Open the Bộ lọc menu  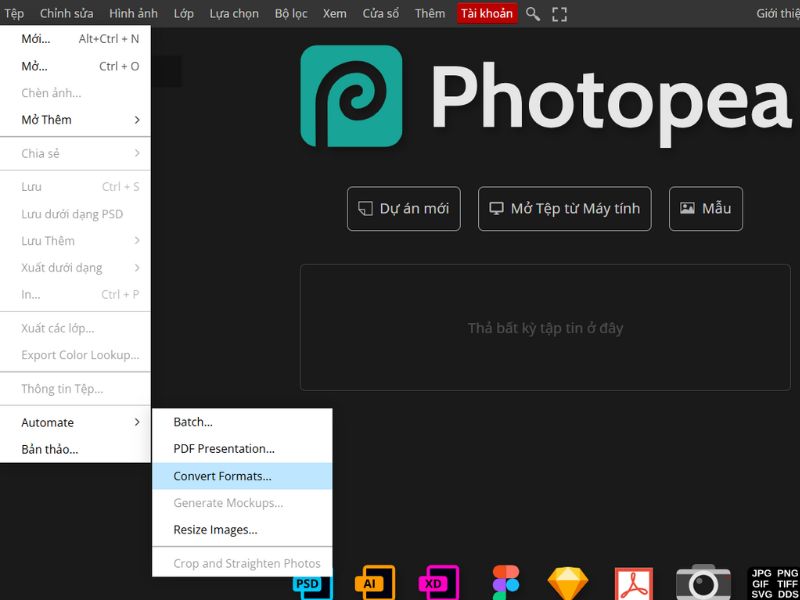(x=291, y=14)
